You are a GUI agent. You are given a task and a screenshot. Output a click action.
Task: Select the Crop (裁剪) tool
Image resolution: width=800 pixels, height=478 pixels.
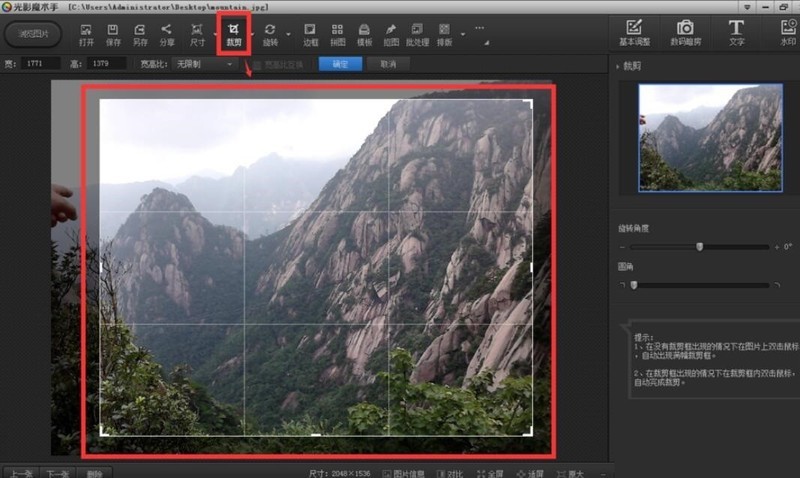tap(233, 34)
